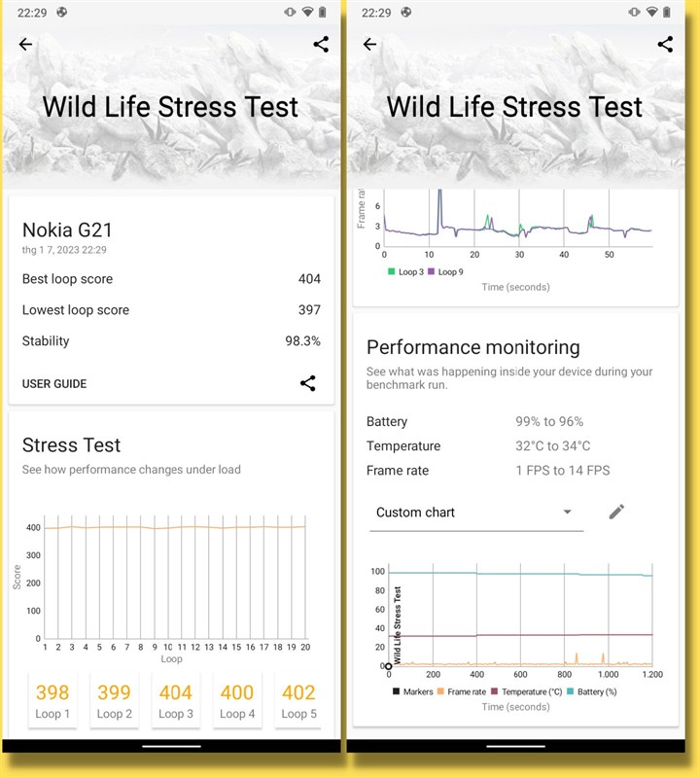The height and width of the screenshot is (778, 700).
Task: Tap Loop 2 score card 399
Action: [114, 700]
